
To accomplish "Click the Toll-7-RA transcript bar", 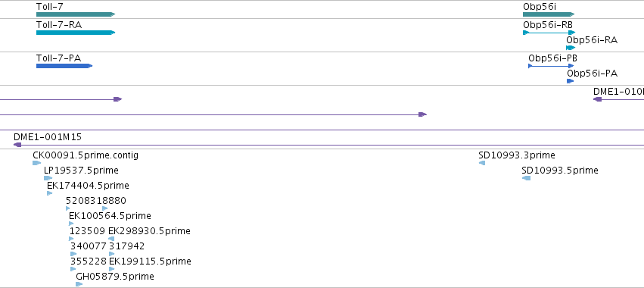I will pyautogui.click(x=76, y=33).
